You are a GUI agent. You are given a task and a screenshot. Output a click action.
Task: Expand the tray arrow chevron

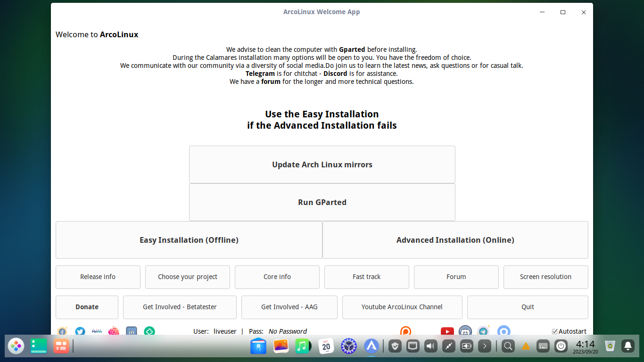pos(484,346)
